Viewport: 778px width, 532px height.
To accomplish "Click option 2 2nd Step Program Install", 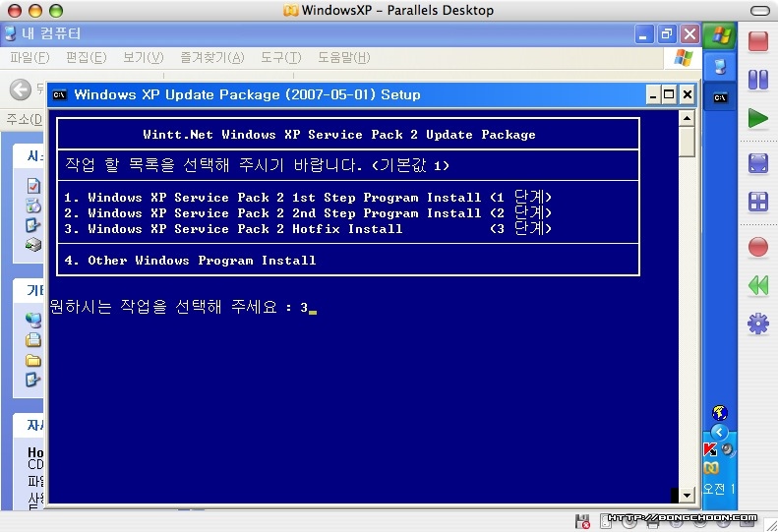I will click(308, 213).
